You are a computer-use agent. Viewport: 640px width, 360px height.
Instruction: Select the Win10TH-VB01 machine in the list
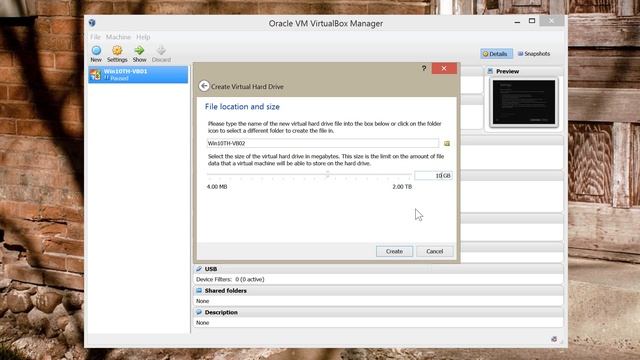[138, 75]
